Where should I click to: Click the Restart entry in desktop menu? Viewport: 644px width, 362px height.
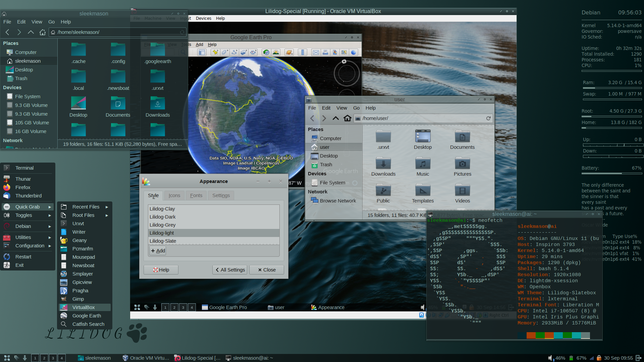coord(28,257)
